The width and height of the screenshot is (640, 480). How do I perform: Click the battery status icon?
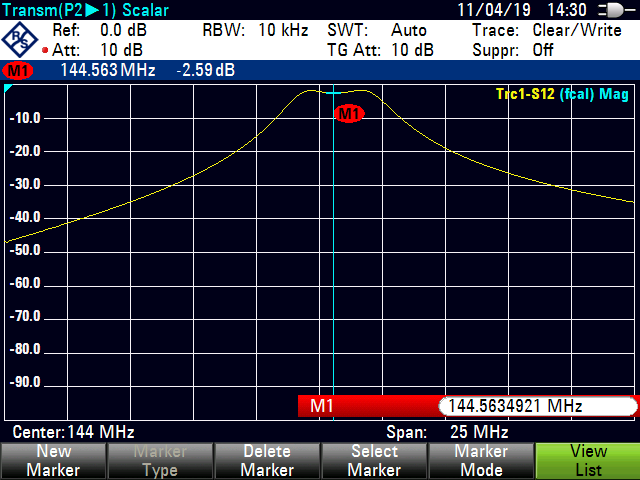click(x=609, y=10)
